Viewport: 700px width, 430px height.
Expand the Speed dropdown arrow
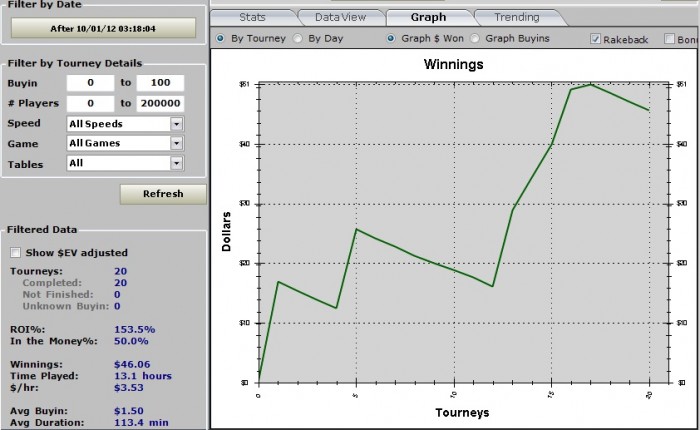click(177, 124)
